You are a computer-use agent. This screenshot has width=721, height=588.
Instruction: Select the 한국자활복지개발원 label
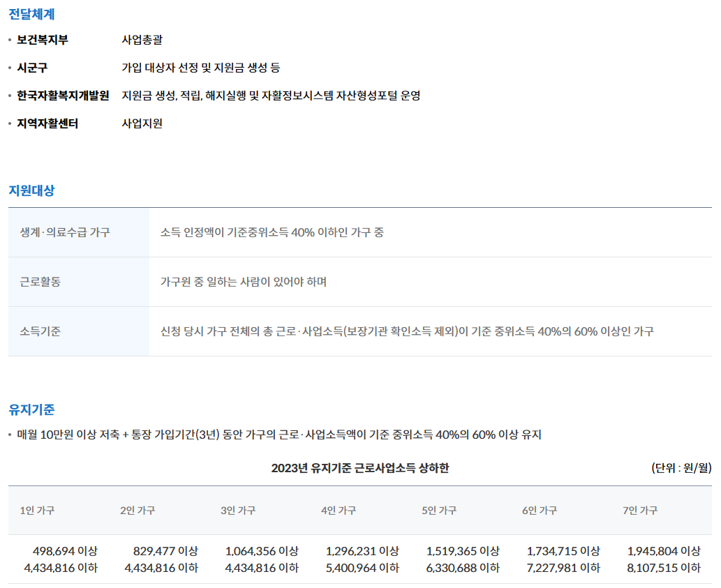63,96
